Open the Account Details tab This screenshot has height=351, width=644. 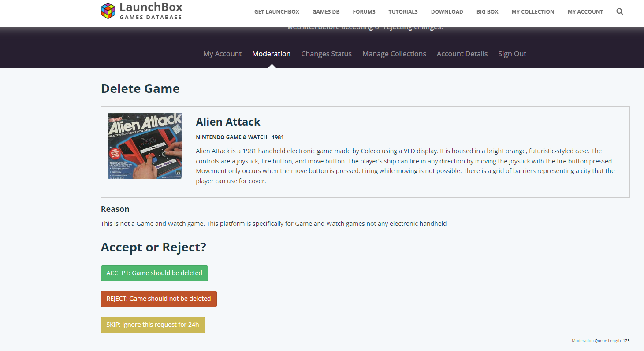[x=462, y=54]
